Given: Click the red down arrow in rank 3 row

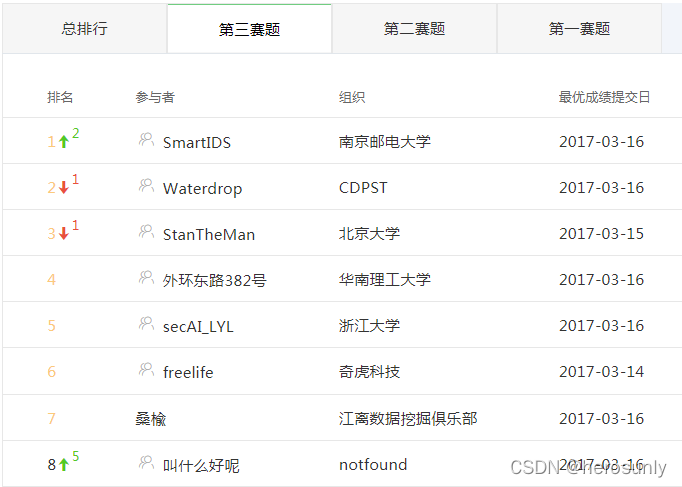Looking at the screenshot, I should click(64, 233).
